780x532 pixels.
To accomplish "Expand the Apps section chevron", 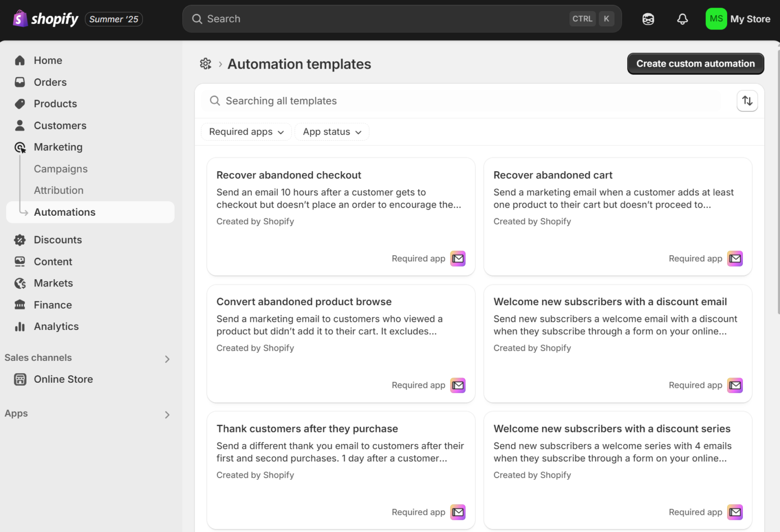I will pos(167,415).
